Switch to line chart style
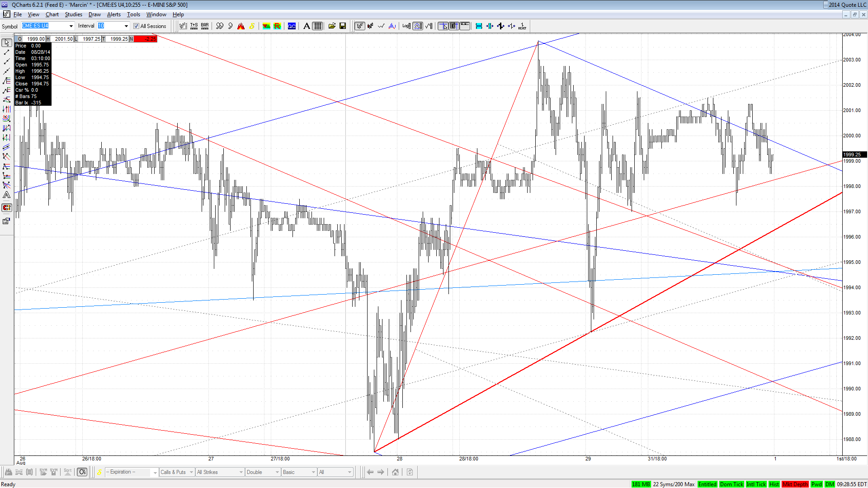The image size is (868, 488). pyautogui.click(x=381, y=26)
